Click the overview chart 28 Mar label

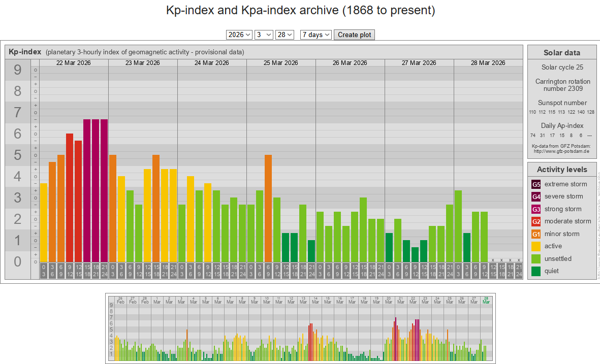(x=486, y=300)
